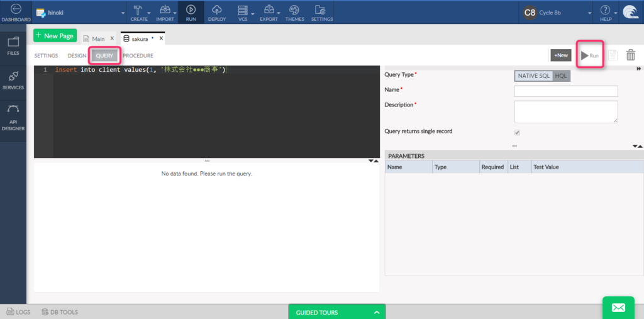Click in the Description text area
Image resolution: width=644 pixels, height=319 pixels.
coord(566,112)
